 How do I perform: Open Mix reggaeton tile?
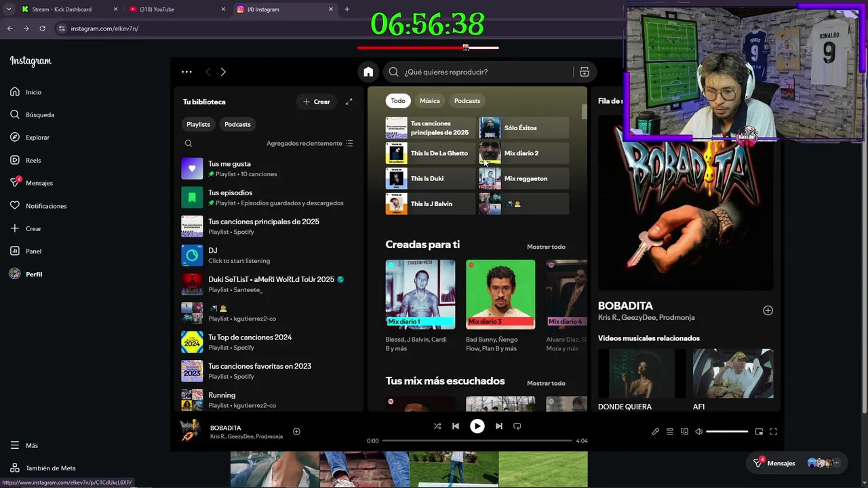524,178
